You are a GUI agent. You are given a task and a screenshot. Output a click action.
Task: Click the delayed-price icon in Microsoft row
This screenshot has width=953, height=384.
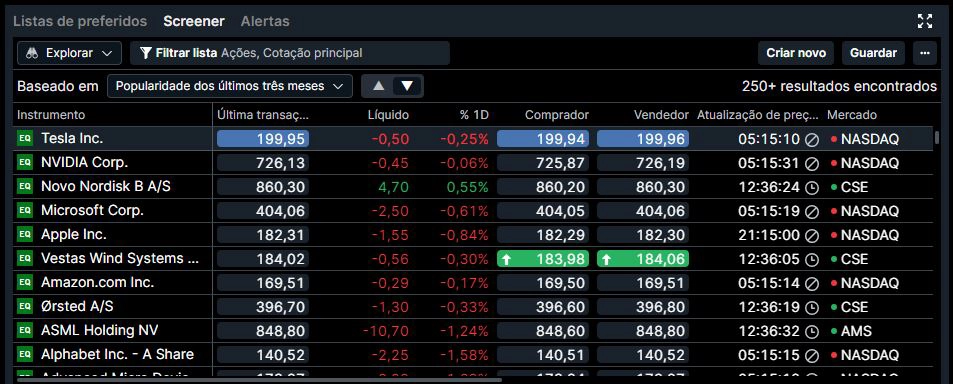(812, 211)
